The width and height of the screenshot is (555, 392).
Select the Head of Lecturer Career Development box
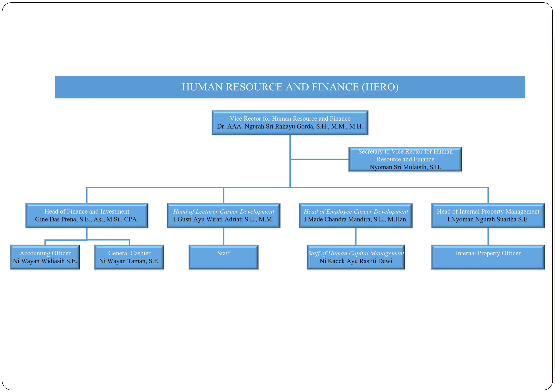tap(224, 215)
